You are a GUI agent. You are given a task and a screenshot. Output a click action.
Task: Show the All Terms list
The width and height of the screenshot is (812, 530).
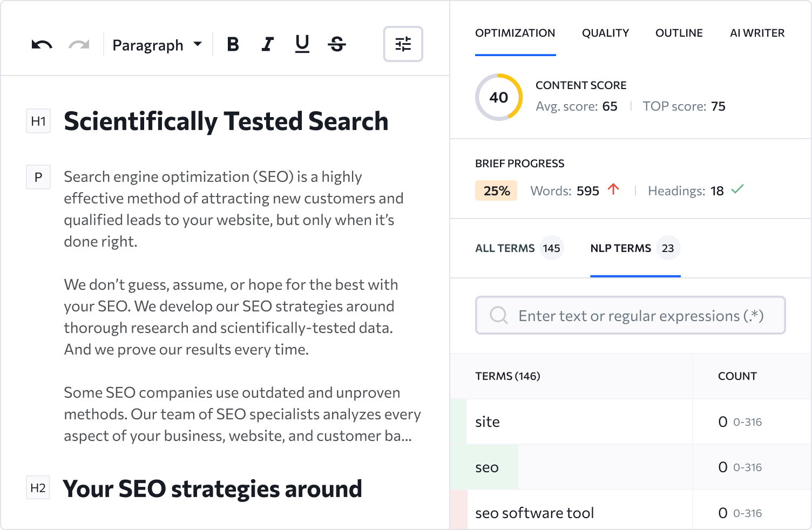(x=519, y=248)
